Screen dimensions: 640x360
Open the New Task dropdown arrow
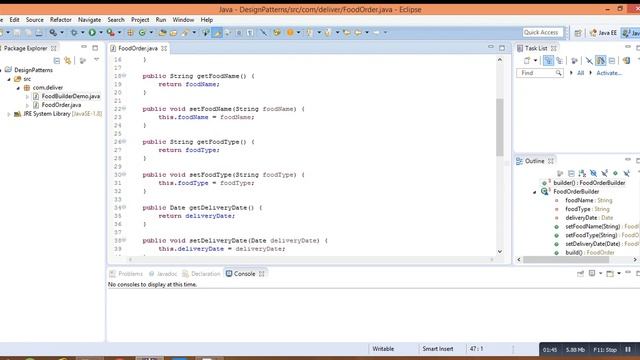click(535, 61)
